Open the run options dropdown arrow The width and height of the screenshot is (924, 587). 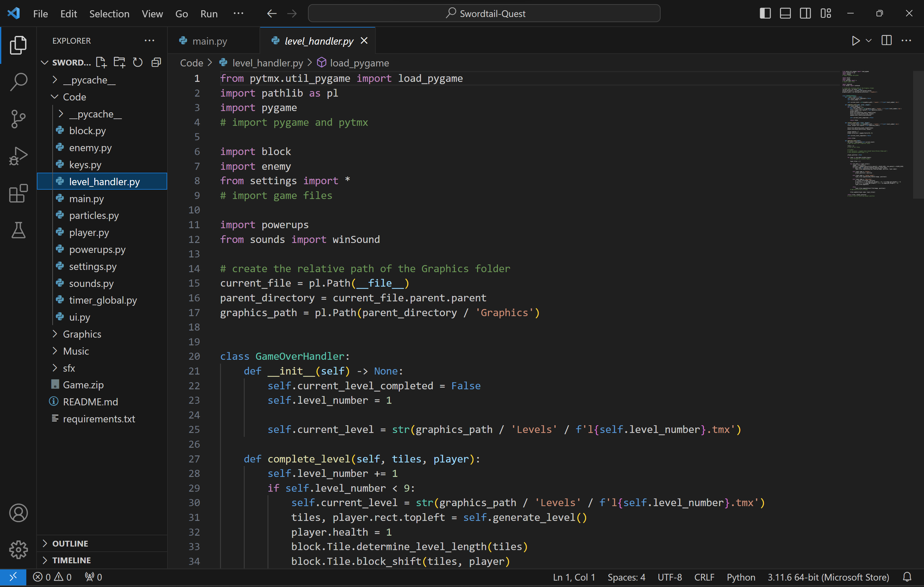[869, 41]
